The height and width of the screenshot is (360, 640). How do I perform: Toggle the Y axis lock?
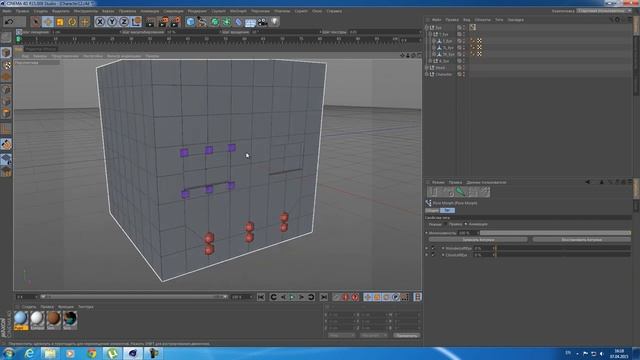112,22
